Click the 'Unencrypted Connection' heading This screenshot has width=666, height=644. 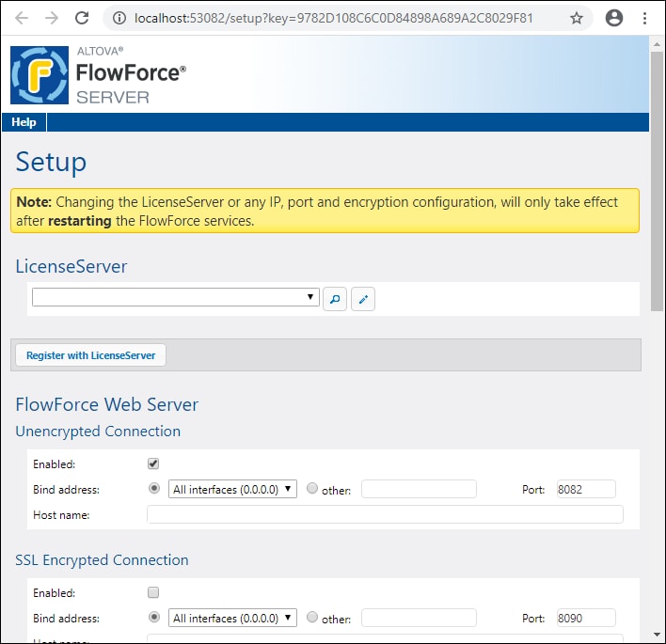click(x=98, y=432)
